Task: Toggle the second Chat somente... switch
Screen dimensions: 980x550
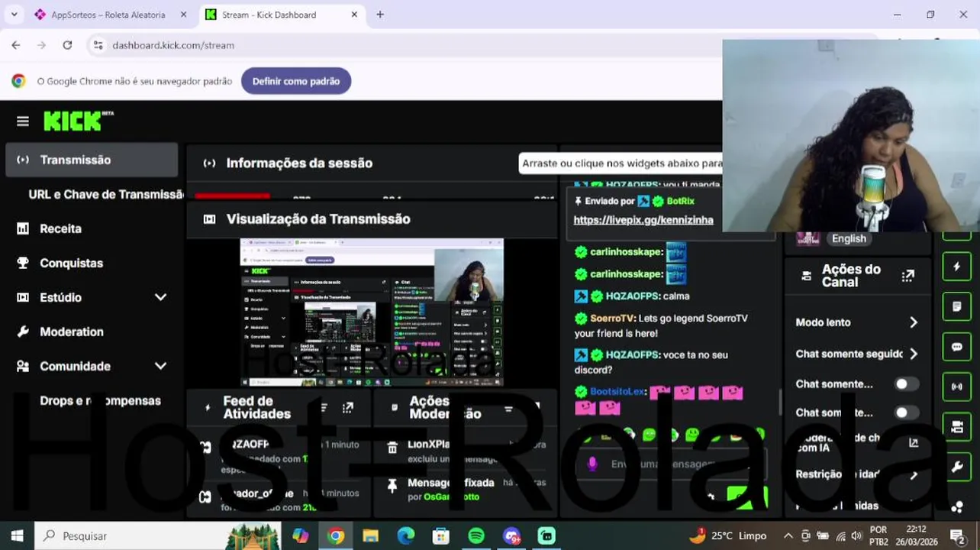Action: point(906,412)
